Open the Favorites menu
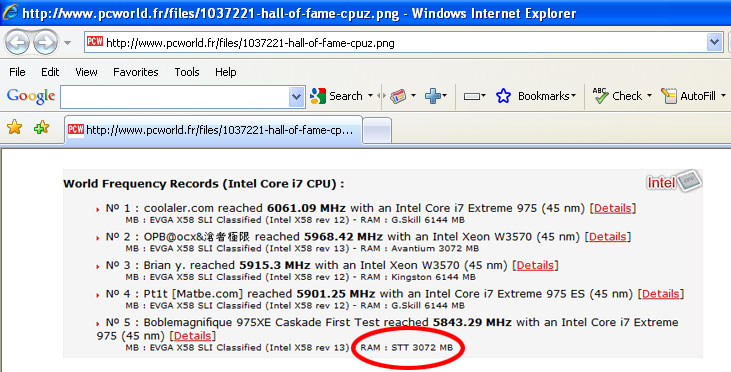The width and height of the screenshot is (731, 372). [136, 72]
